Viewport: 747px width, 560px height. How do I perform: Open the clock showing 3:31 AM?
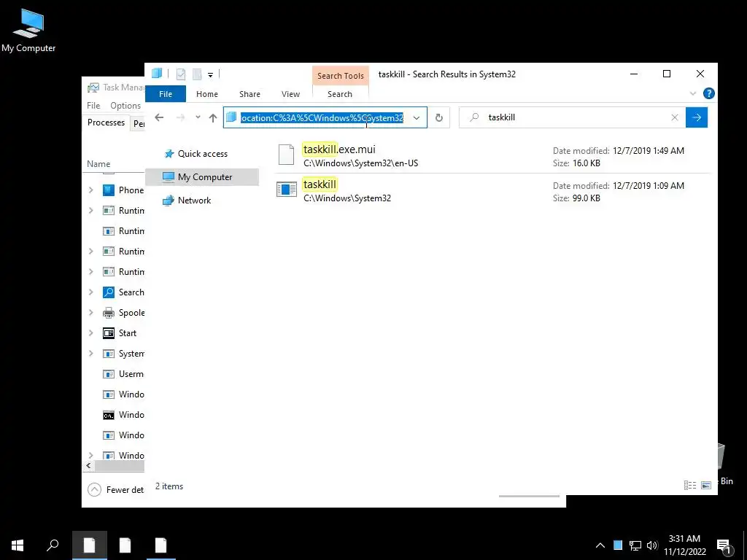click(x=684, y=545)
